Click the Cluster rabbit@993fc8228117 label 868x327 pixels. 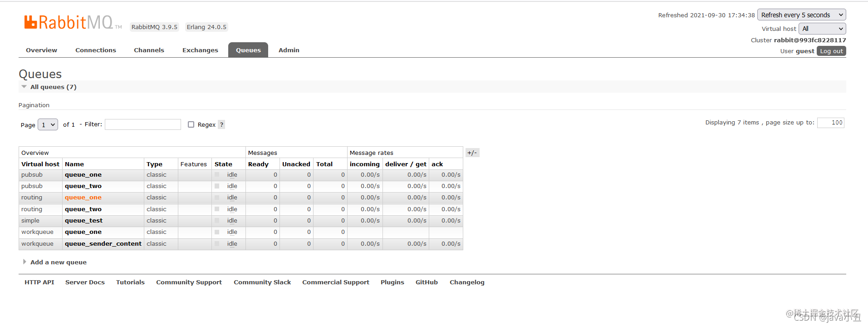(x=798, y=40)
